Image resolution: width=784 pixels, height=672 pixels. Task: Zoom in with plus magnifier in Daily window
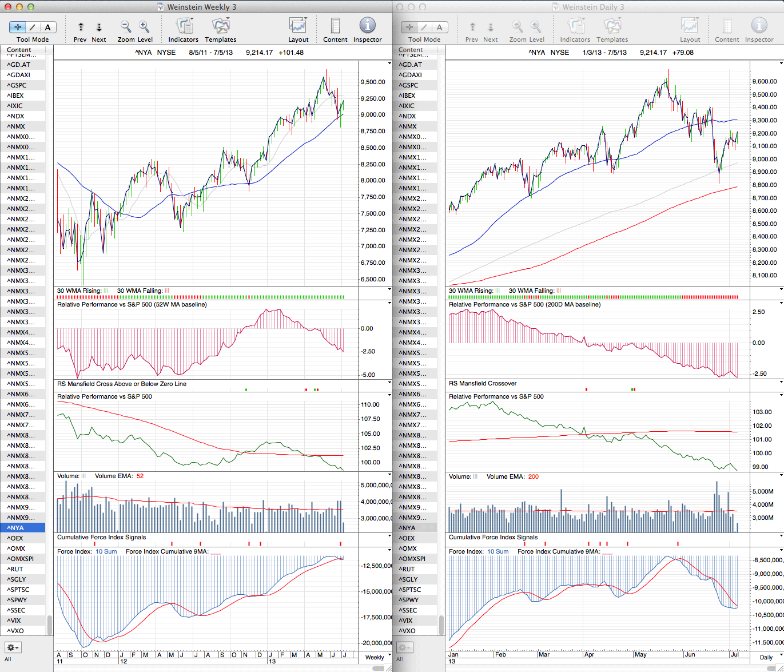tap(536, 26)
